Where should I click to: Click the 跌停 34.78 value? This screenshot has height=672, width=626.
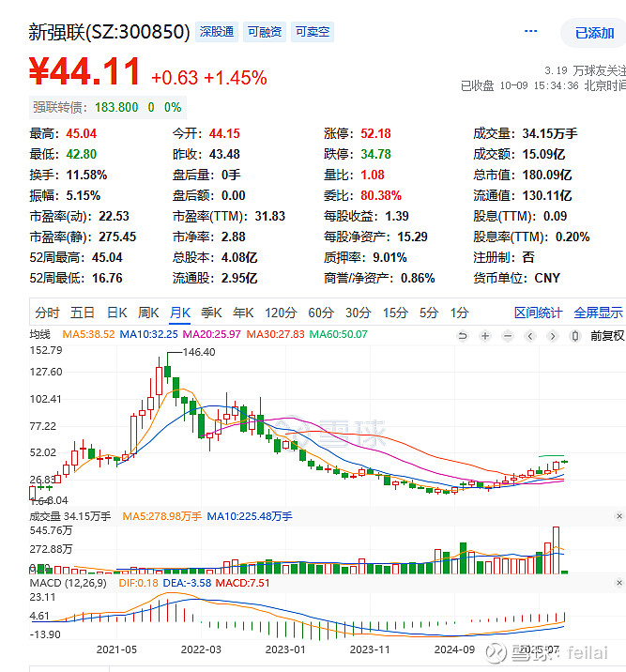click(x=375, y=154)
